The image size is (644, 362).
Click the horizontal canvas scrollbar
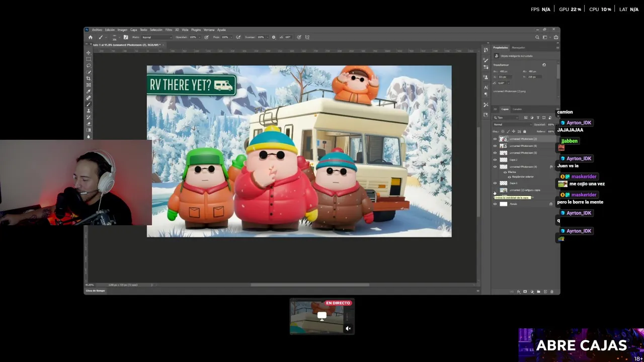point(310,285)
